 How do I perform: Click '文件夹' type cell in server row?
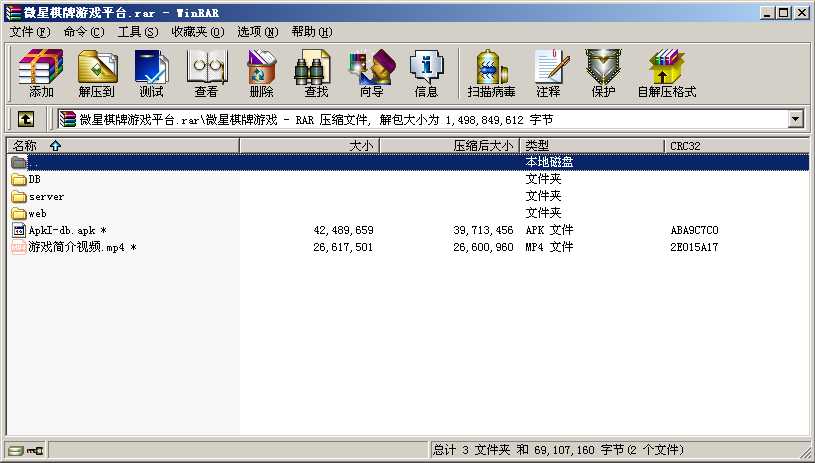tap(543, 196)
